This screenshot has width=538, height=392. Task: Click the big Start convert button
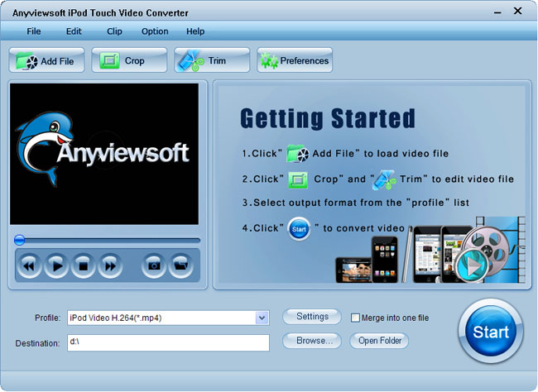[491, 332]
